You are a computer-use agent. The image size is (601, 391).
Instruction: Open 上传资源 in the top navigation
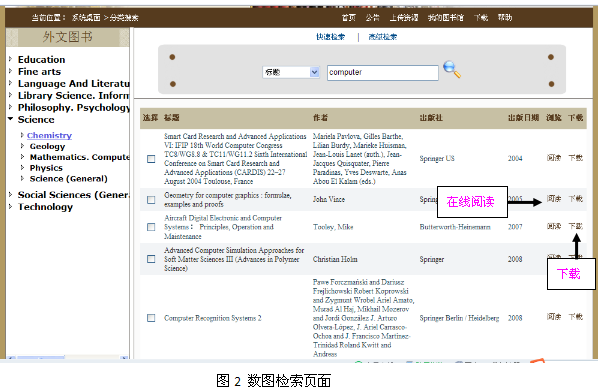pos(404,18)
